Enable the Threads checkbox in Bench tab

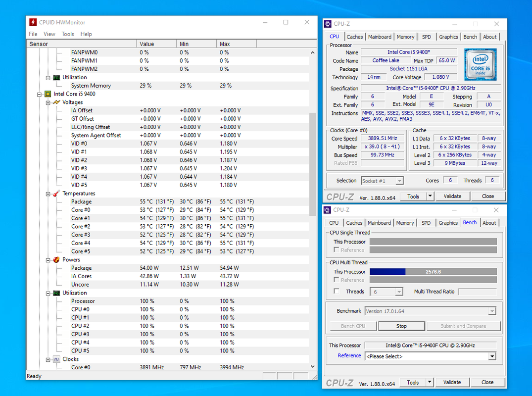(x=337, y=291)
